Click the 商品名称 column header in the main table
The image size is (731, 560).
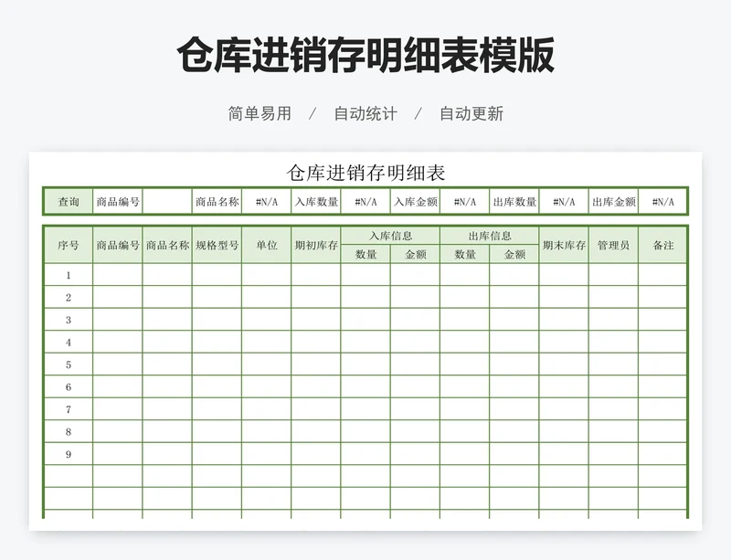pos(167,245)
